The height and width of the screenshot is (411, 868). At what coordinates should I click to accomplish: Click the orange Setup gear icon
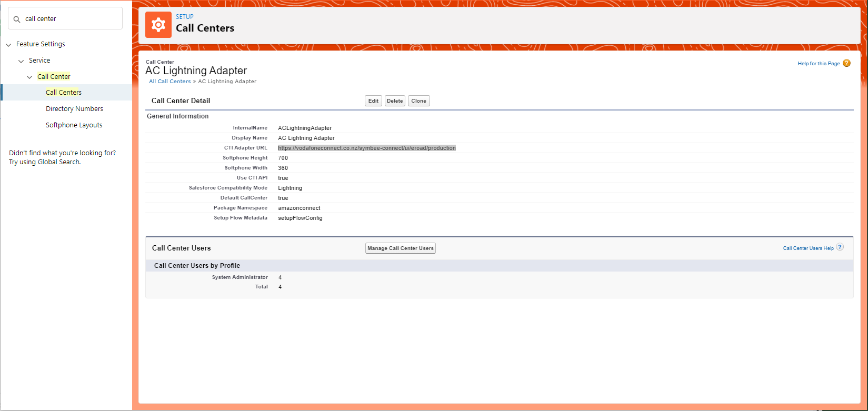pos(158,25)
